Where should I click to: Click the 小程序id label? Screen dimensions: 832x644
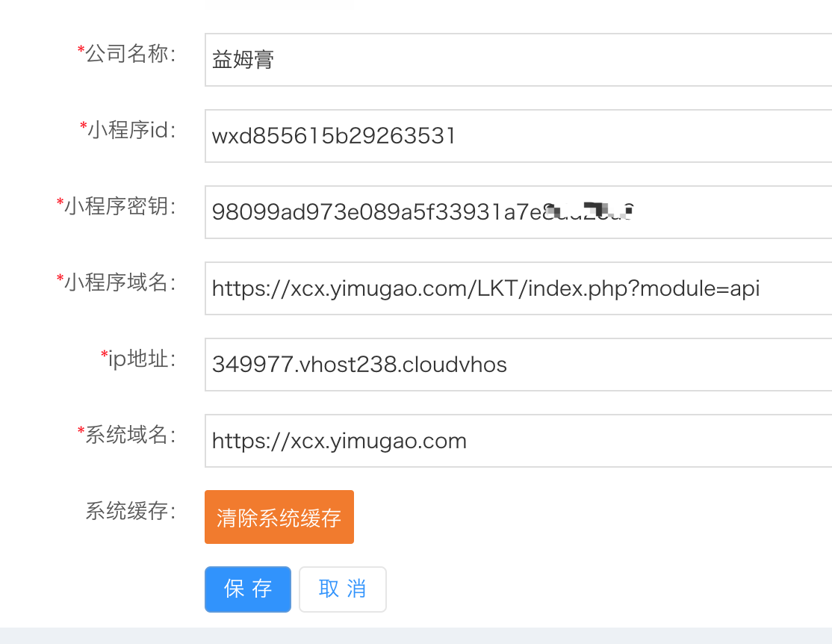click(128, 130)
